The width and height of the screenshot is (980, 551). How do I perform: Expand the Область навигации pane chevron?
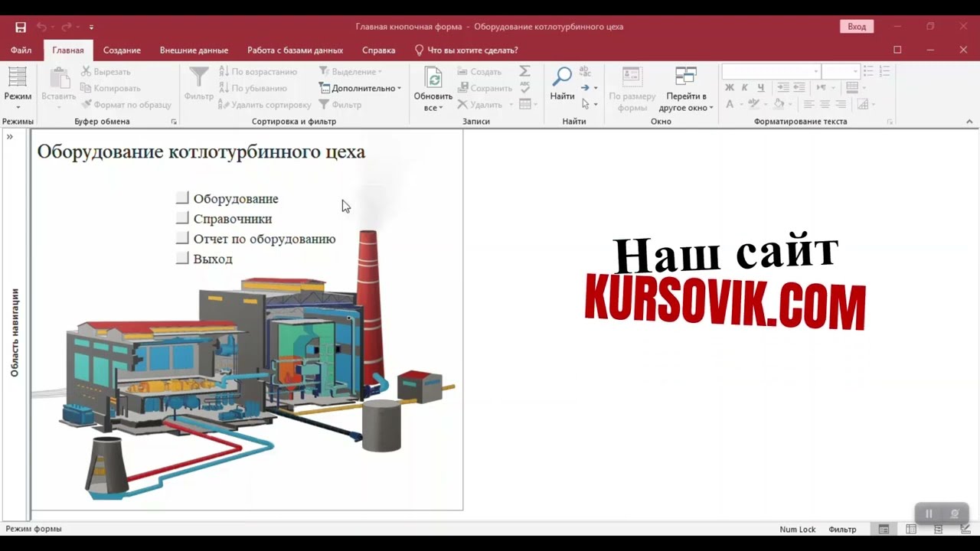pyautogui.click(x=10, y=137)
